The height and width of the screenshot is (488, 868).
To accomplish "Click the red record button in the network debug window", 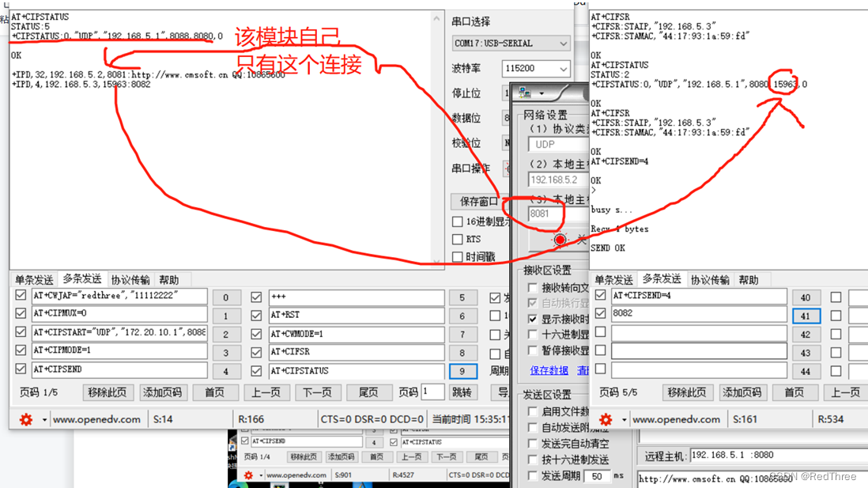I will tap(560, 240).
